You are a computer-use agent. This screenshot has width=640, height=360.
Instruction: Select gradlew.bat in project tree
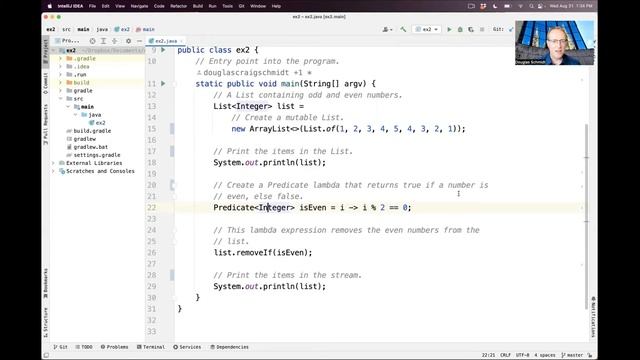click(87, 147)
